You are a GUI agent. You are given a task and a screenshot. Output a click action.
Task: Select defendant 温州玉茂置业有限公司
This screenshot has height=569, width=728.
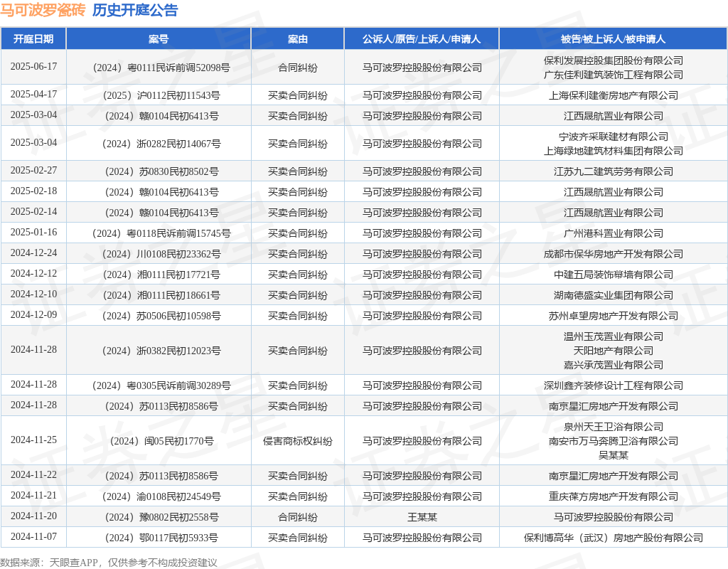point(614,336)
